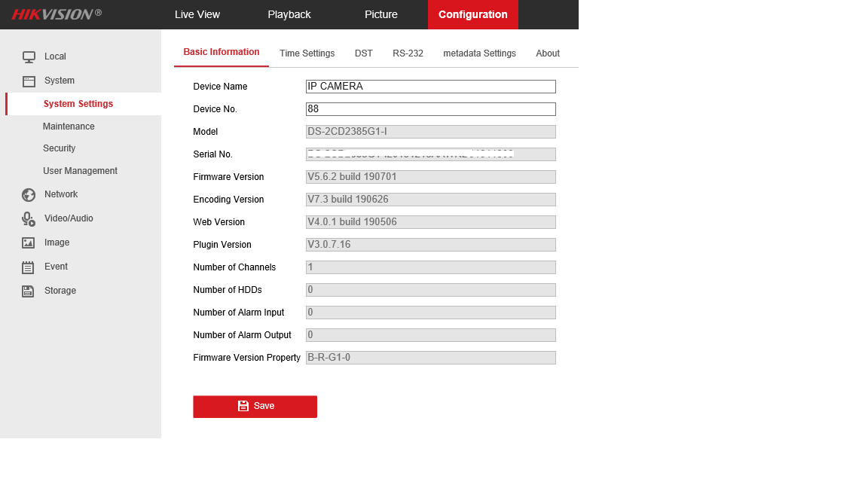
Task: Click the Device No. input field
Action: (x=430, y=109)
